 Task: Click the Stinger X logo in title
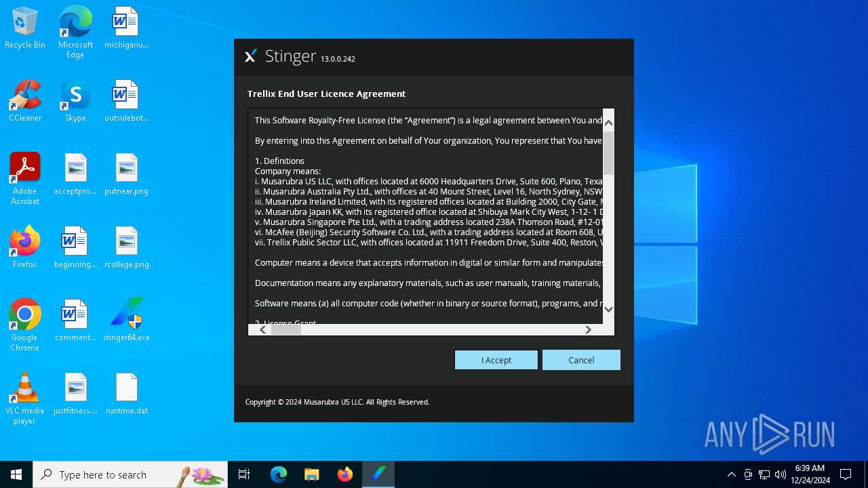point(250,56)
